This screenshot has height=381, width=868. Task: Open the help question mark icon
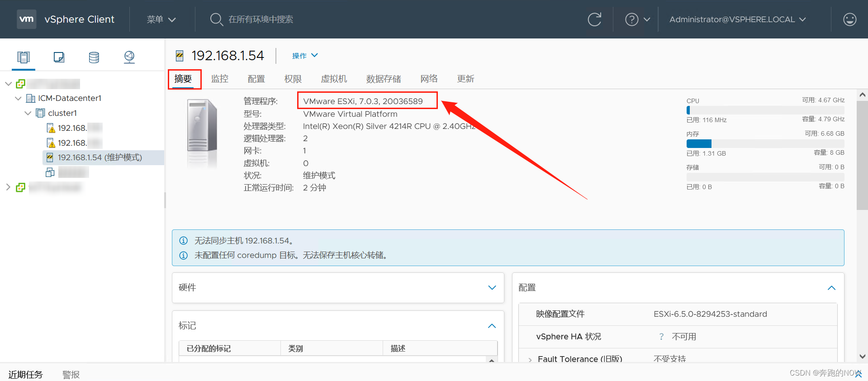click(x=631, y=19)
